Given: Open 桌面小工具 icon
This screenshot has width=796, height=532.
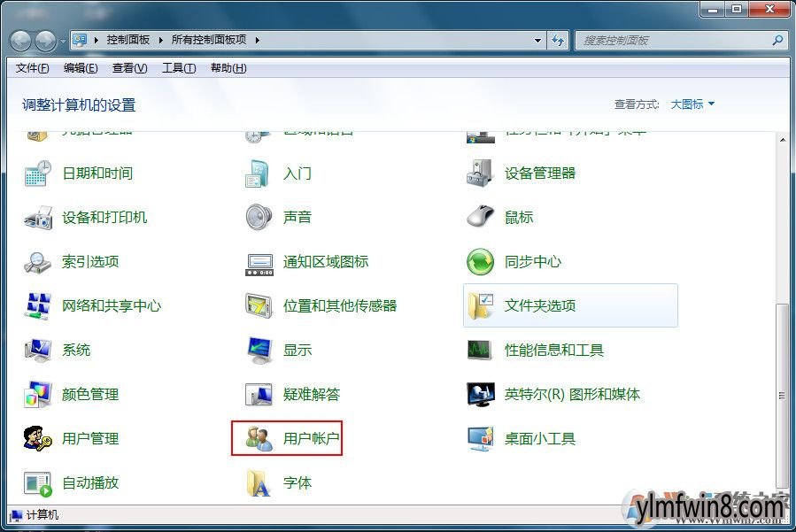Looking at the screenshot, I should pyautogui.click(x=480, y=438).
